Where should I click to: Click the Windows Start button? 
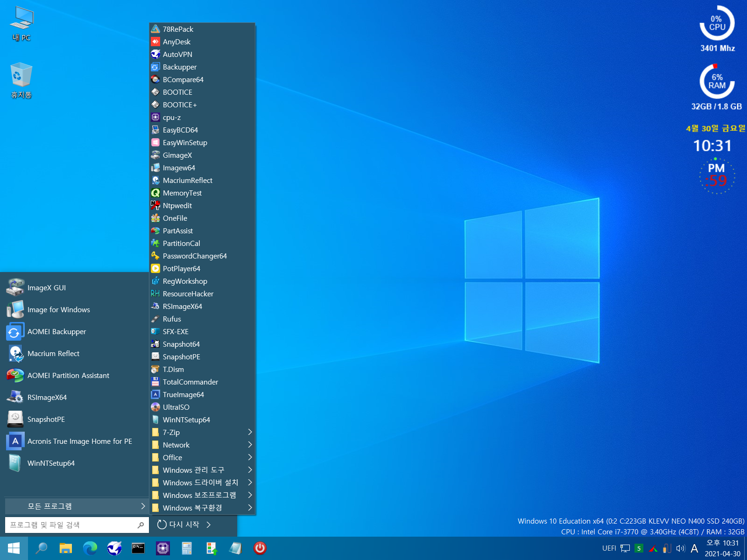[x=14, y=548]
